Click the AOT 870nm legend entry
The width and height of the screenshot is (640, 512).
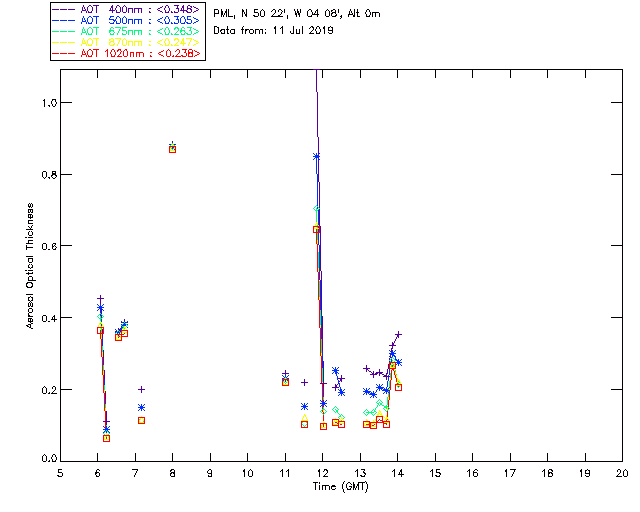(x=127, y=42)
